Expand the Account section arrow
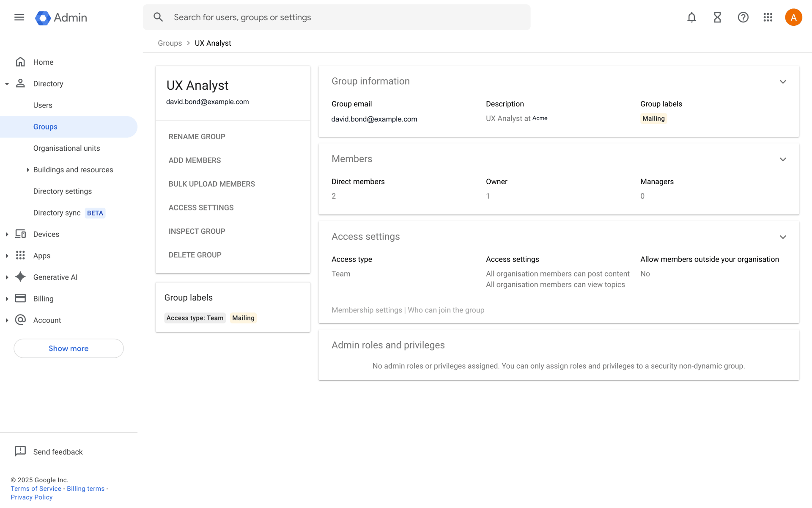This screenshot has width=812, height=508. [x=7, y=320]
